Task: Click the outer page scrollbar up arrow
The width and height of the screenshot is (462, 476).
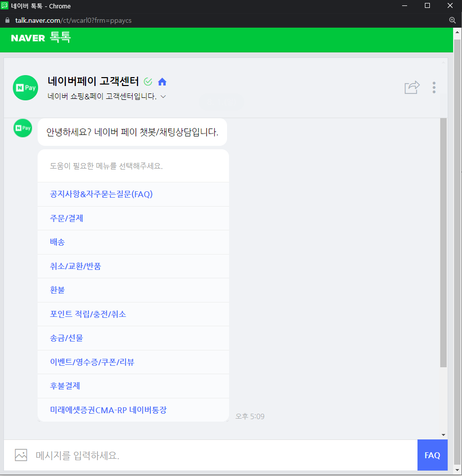Action: coord(457,32)
